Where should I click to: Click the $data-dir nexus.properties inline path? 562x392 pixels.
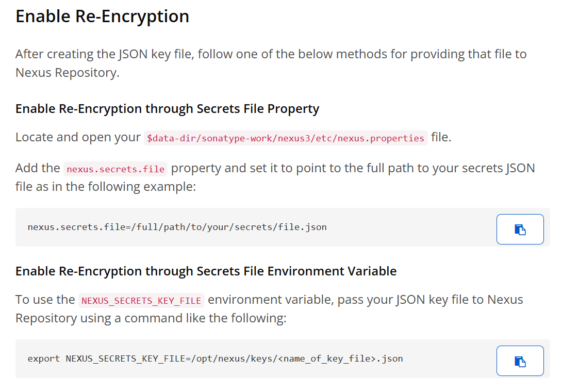[x=285, y=138]
